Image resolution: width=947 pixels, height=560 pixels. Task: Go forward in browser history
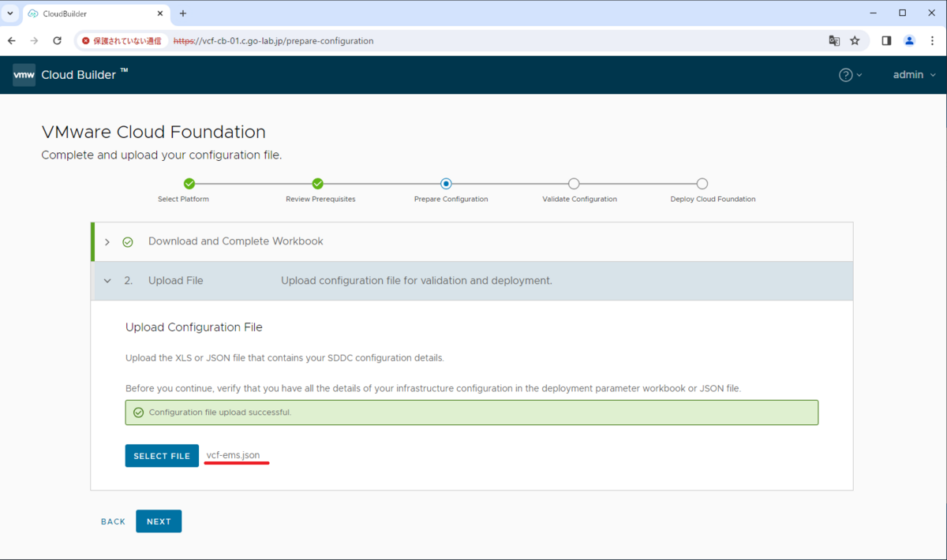tap(34, 40)
